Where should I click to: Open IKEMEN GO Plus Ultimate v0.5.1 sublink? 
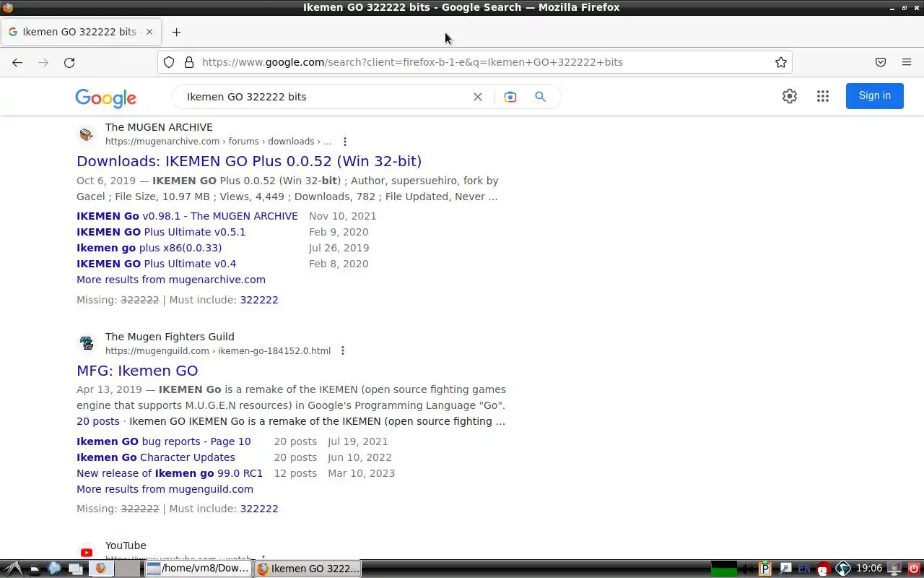click(161, 232)
